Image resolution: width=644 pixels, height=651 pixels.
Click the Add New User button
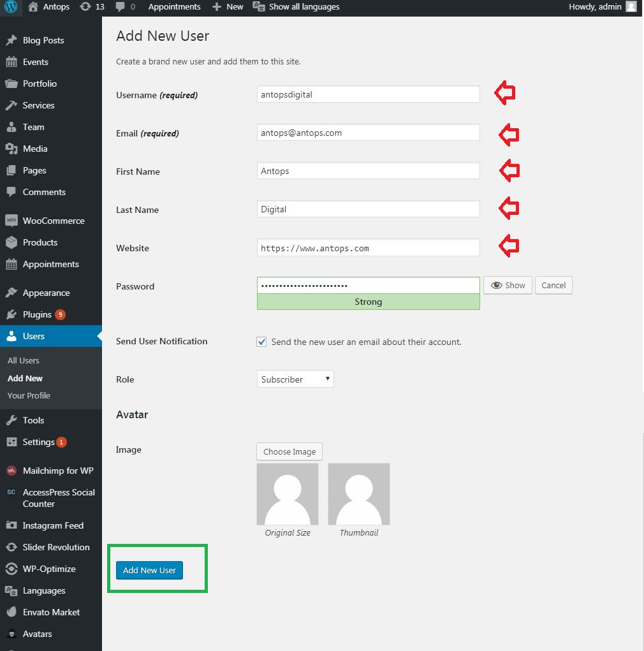[149, 571]
